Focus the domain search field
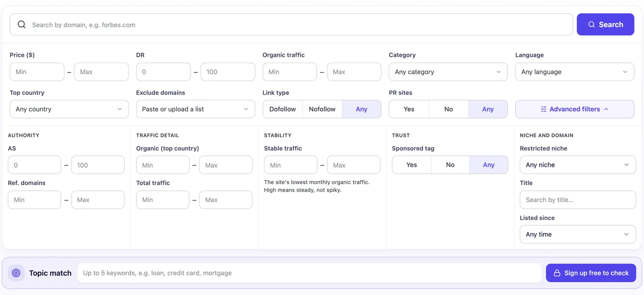This screenshot has height=295, width=644. tap(291, 25)
